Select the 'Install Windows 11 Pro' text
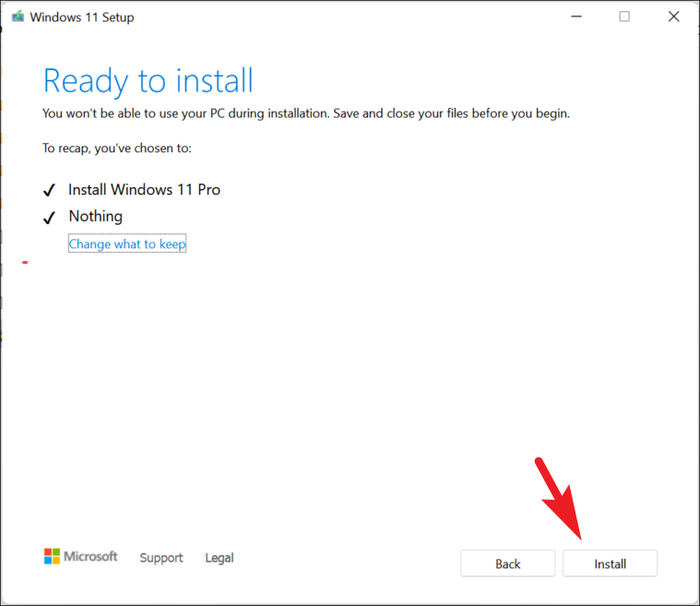The image size is (700, 606). click(x=144, y=190)
